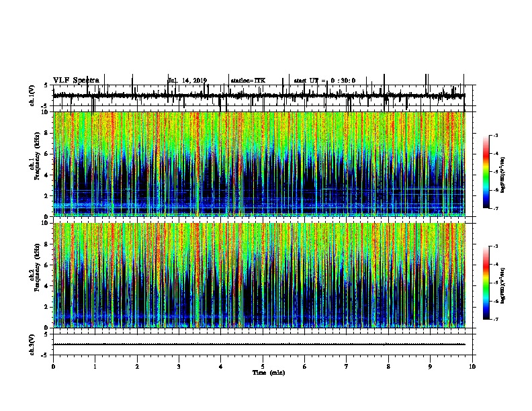Click the "7" tick on time axis
This screenshot has width=532, height=411.
pos(346,367)
